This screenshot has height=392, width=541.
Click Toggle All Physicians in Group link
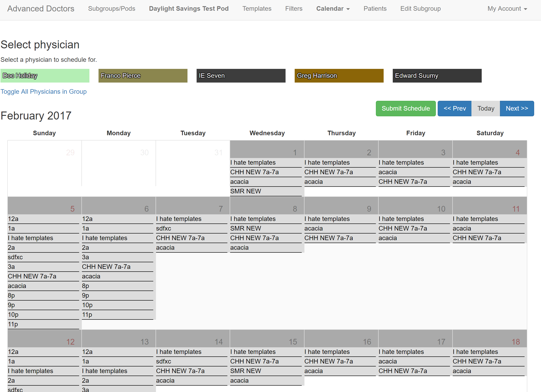pyautogui.click(x=43, y=92)
